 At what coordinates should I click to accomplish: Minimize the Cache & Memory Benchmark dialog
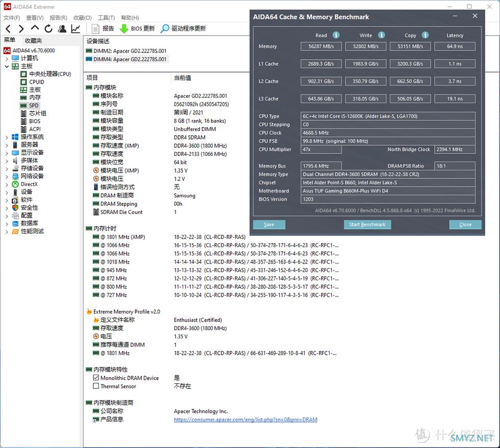455,16
